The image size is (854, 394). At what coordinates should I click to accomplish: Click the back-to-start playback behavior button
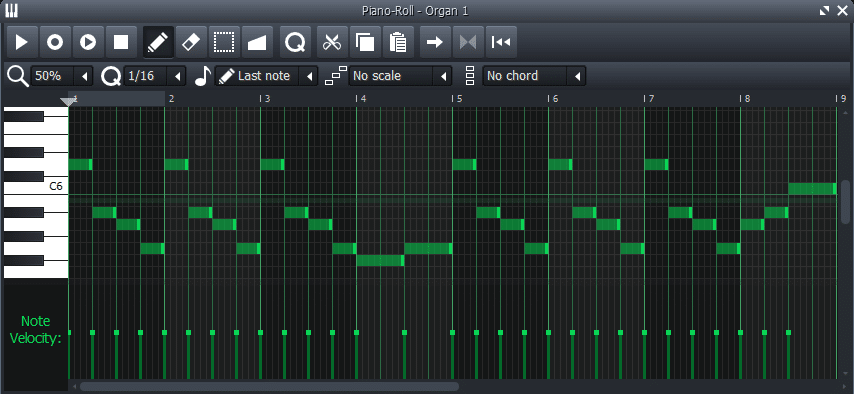[501, 42]
